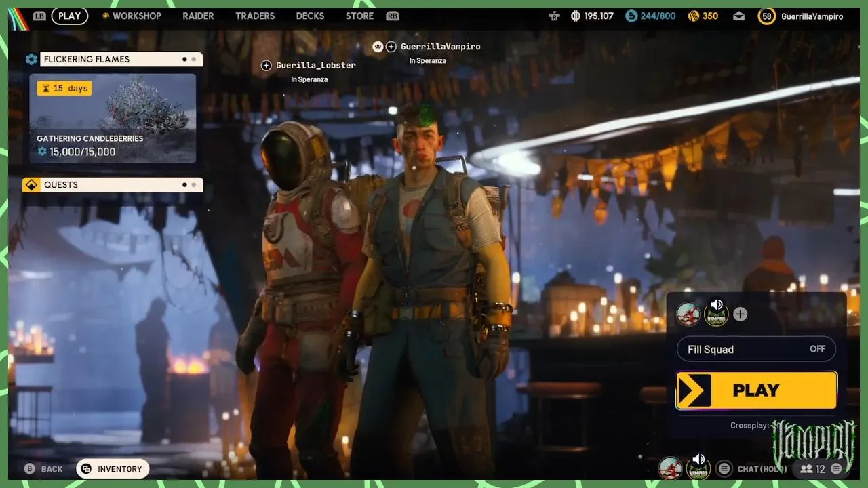The height and width of the screenshot is (488, 868).
Task: Select the PLAY tab in the top menu
Action: 69,16
